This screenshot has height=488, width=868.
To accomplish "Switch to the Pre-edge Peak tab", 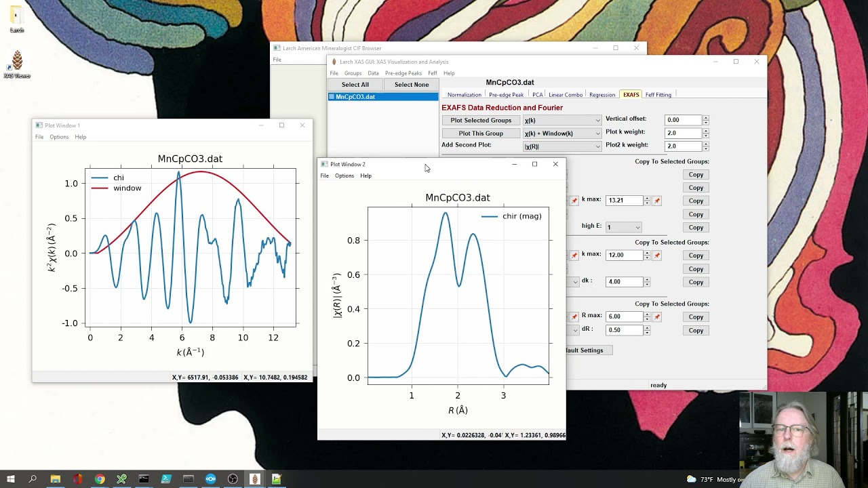I will 507,95.
